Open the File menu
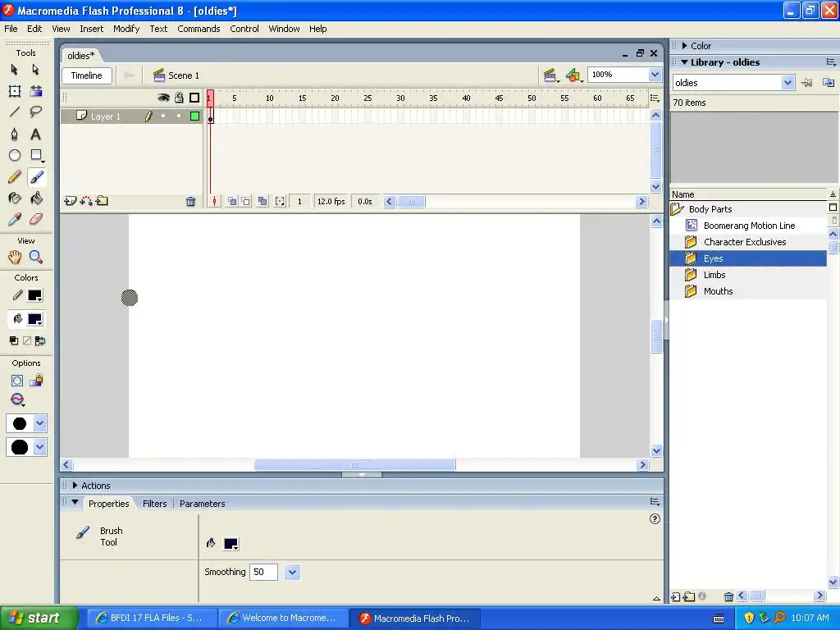840x630 pixels. 11,29
